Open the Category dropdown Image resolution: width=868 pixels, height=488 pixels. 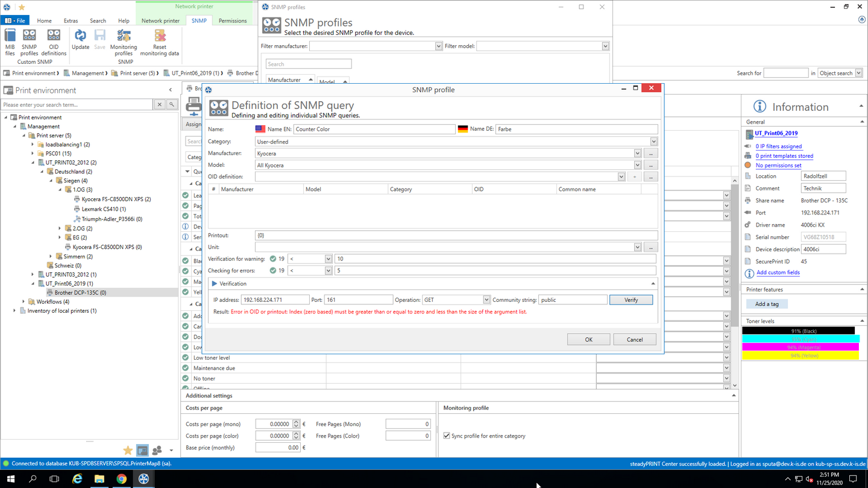653,142
